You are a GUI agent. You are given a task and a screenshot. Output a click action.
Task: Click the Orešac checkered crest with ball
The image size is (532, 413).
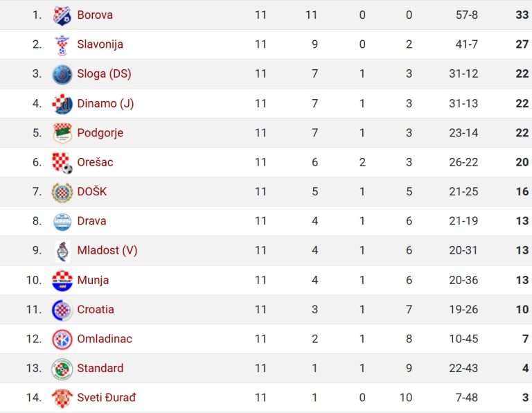pos(62,163)
